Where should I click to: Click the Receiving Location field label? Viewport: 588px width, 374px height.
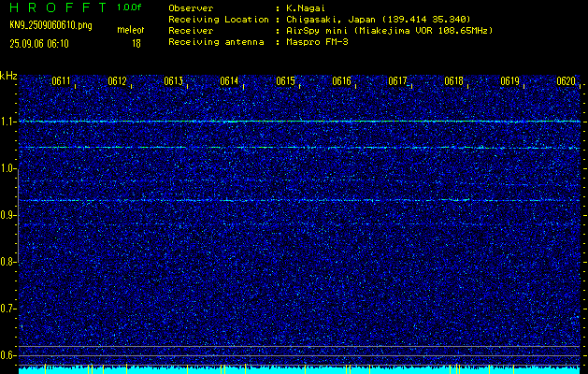point(219,20)
